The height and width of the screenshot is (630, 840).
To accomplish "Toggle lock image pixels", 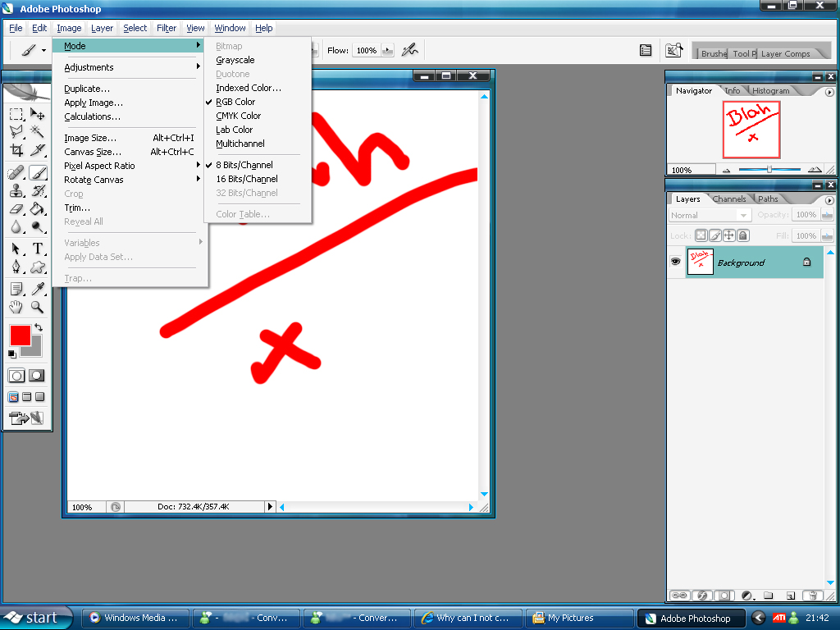I will pyautogui.click(x=714, y=235).
